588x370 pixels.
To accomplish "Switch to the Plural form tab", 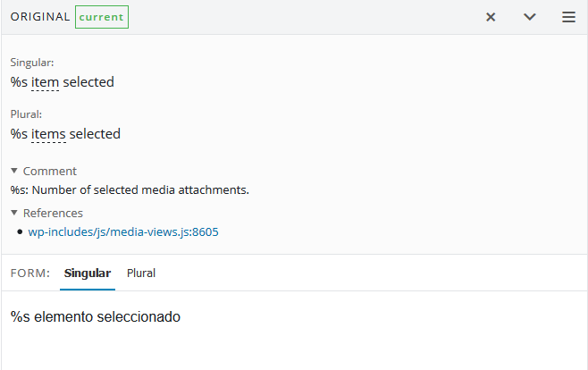I will click(x=141, y=273).
